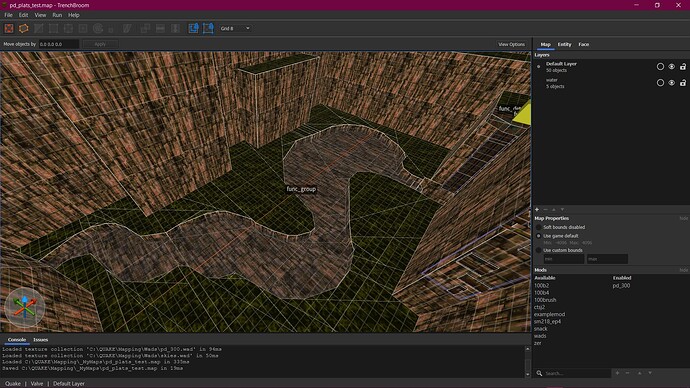Toggle water layer visibility eye
690x388 pixels.
672,83
